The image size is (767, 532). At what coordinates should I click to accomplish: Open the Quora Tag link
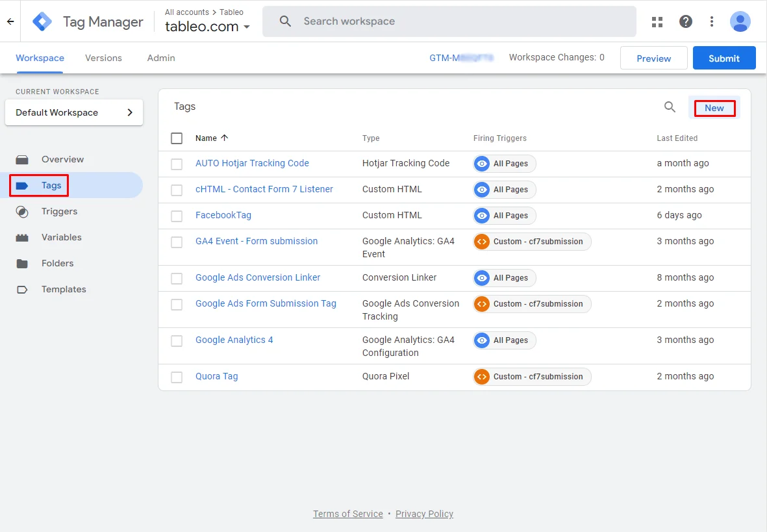click(x=217, y=376)
